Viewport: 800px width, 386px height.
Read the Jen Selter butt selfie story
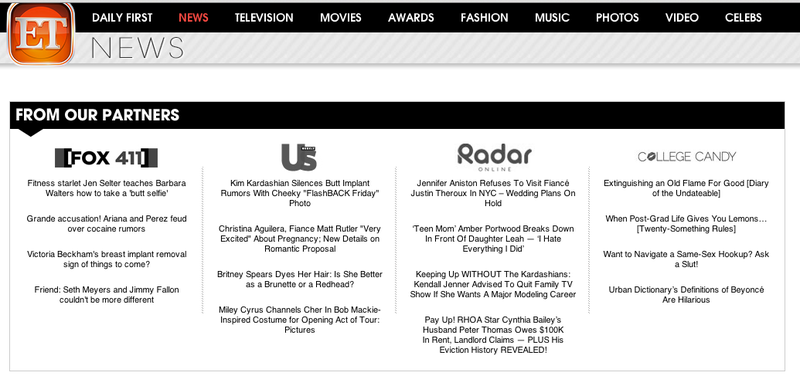[x=107, y=188]
